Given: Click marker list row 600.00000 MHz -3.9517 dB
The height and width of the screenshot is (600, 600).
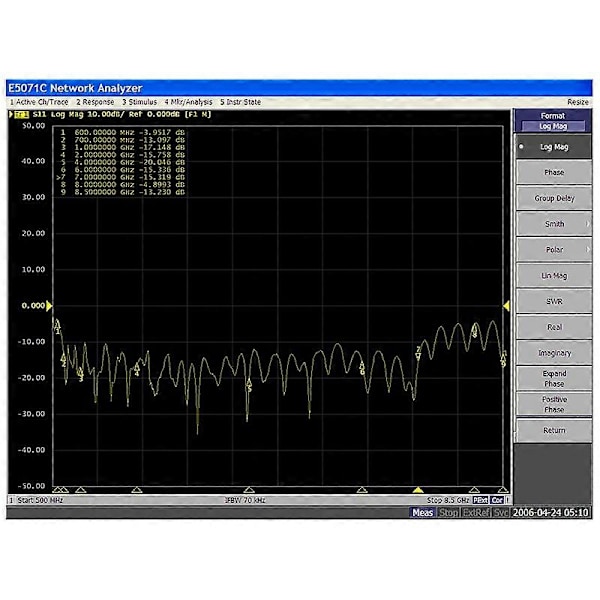Looking at the screenshot, I should tap(122, 132).
